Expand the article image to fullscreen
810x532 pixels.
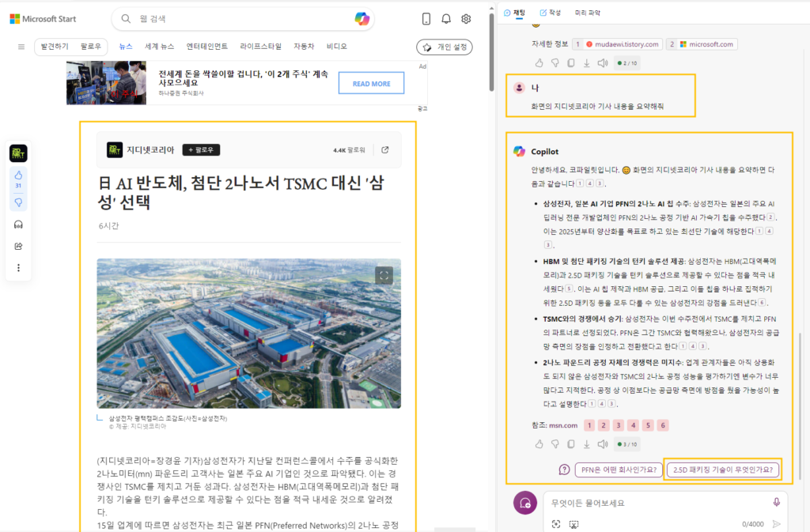tap(384, 276)
